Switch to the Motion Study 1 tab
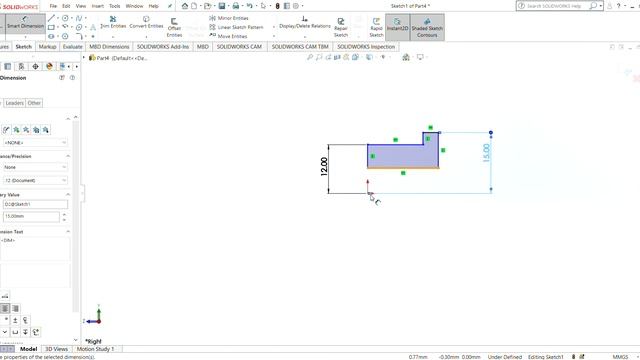The image size is (640, 360). click(x=96, y=349)
